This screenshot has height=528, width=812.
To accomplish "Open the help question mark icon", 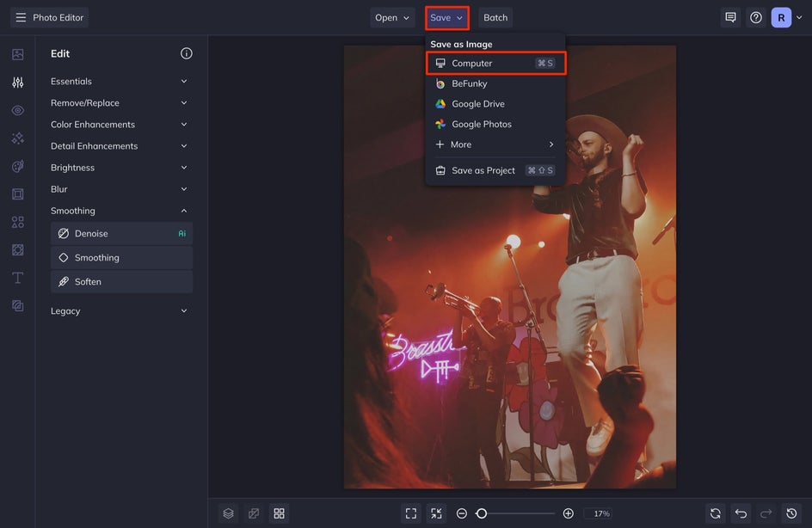I will coord(756,17).
